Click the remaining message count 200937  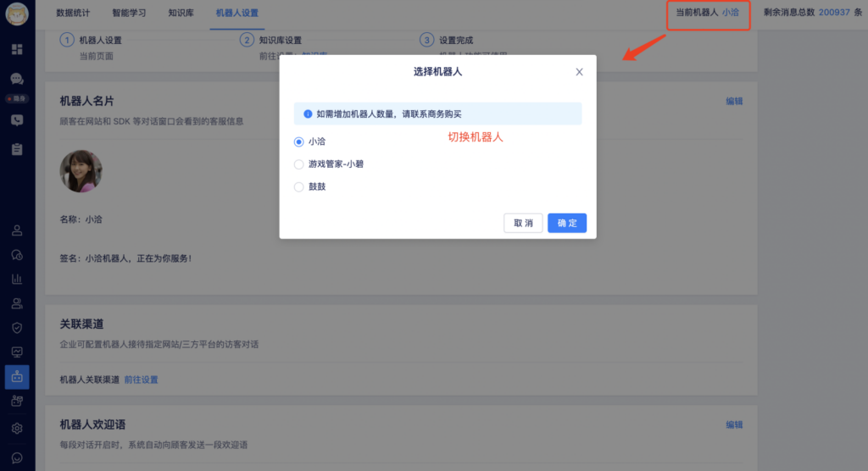[x=834, y=12]
